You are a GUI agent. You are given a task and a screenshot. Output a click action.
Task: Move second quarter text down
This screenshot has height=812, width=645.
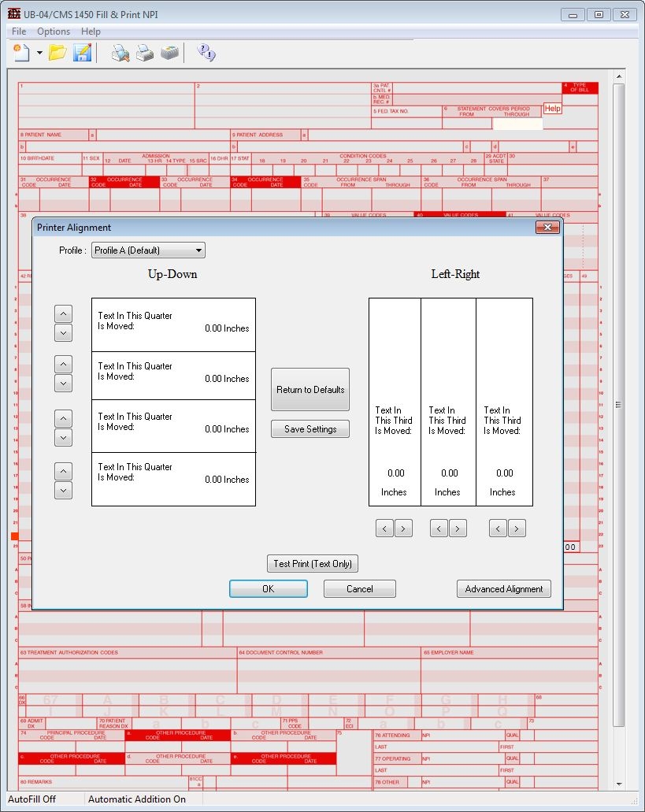coord(64,384)
